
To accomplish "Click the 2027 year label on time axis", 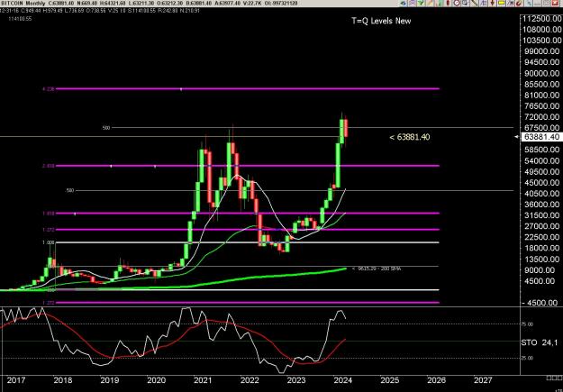I will tap(484, 379).
